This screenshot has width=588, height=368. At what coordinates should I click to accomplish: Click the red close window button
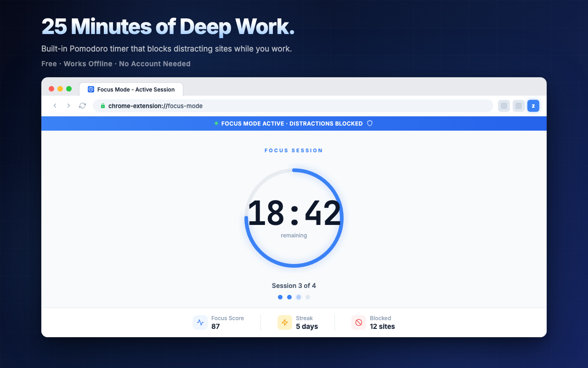click(51, 89)
